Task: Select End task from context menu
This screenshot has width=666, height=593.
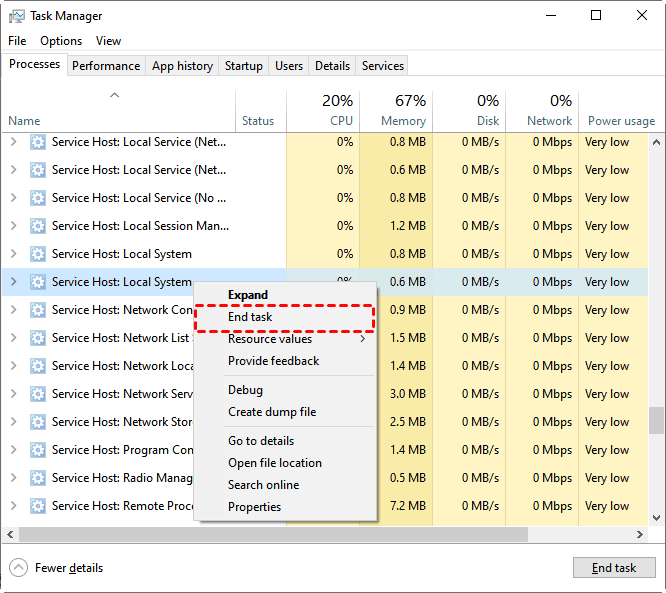Action: tap(250, 317)
